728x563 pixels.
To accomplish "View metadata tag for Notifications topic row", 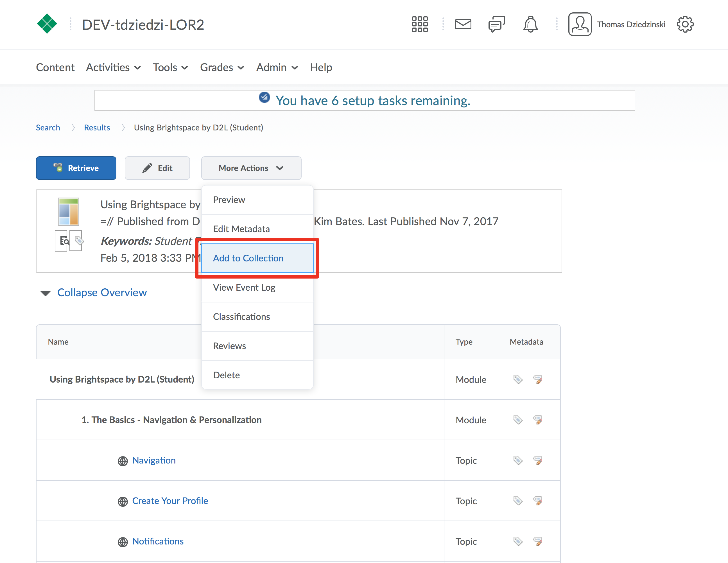I will [518, 541].
